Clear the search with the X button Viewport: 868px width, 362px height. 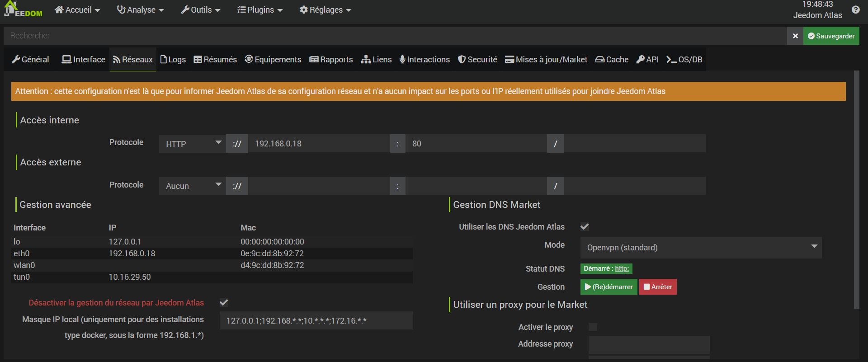[x=795, y=36]
